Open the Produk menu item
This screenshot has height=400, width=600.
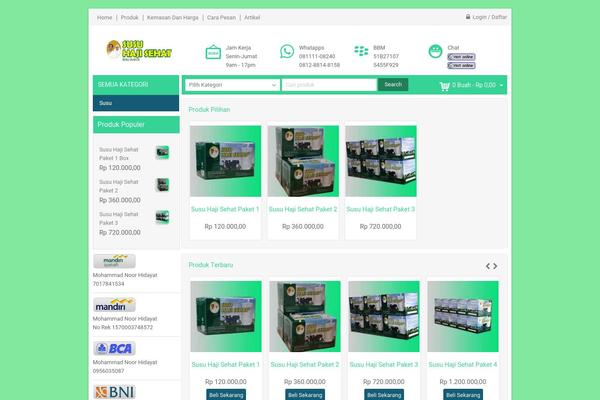[129, 18]
